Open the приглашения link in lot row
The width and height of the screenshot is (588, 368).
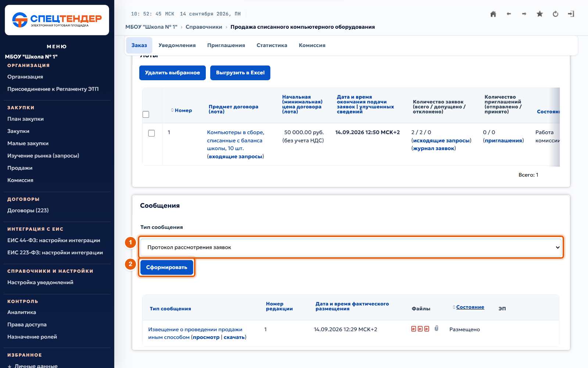pos(503,141)
